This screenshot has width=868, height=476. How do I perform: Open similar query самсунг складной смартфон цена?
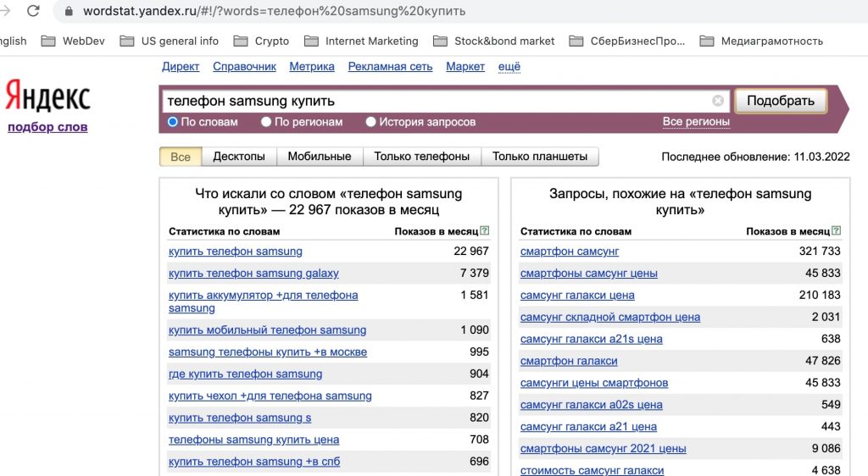pos(610,318)
